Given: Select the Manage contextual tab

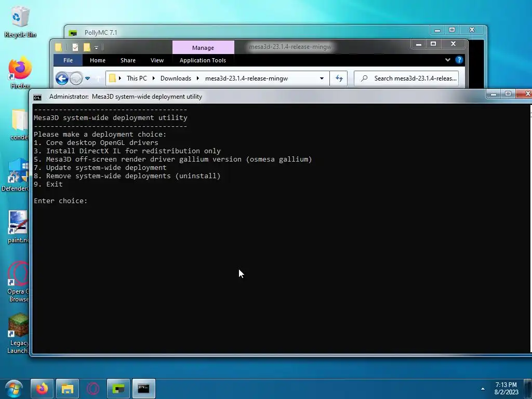Looking at the screenshot, I should pyautogui.click(x=203, y=48).
